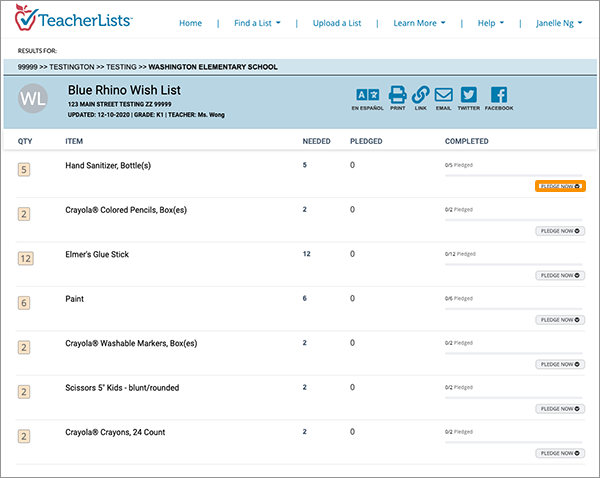
Task: Click the PLEDGED column header
Action: (366, 141)
